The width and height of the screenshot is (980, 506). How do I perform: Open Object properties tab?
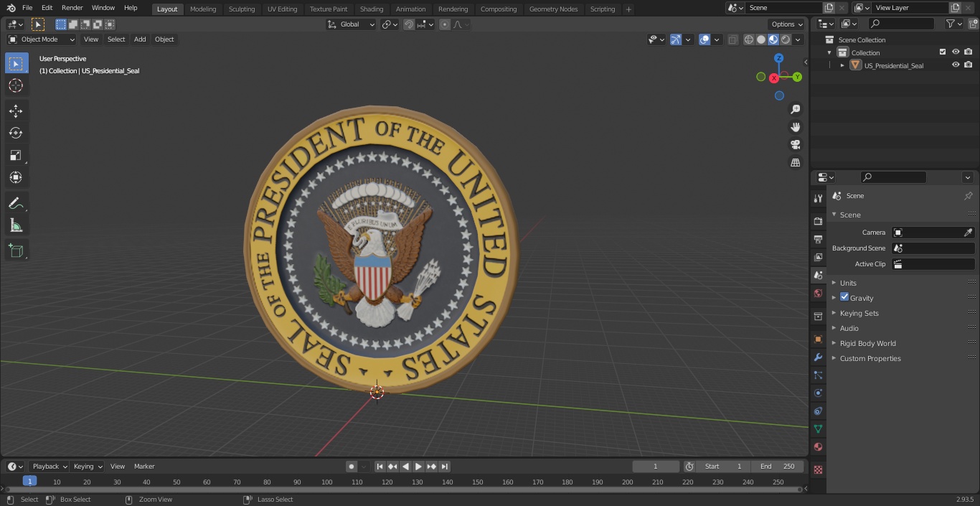[818, 339]
